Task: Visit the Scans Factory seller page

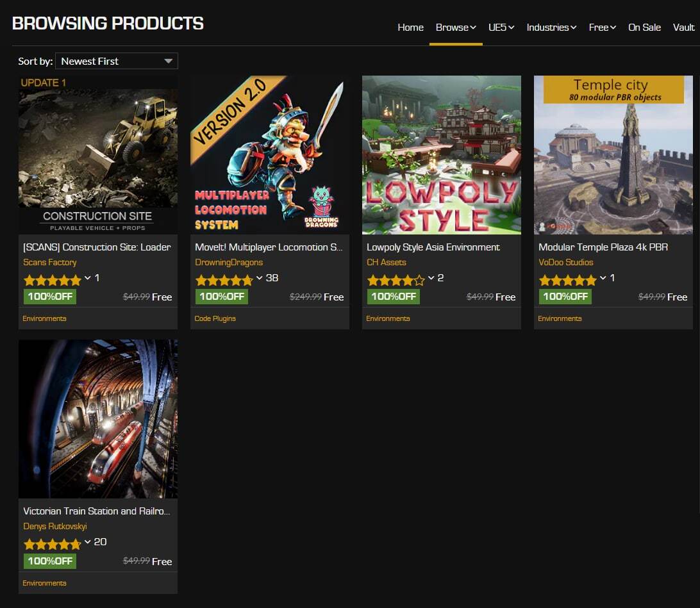Action: coord(50,262)
